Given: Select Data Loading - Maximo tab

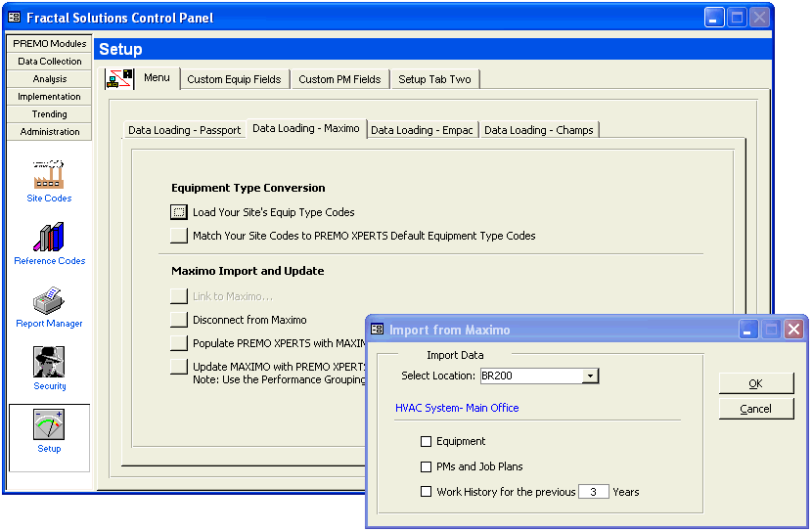Looking at the screenshot, I should pos(306,128).
